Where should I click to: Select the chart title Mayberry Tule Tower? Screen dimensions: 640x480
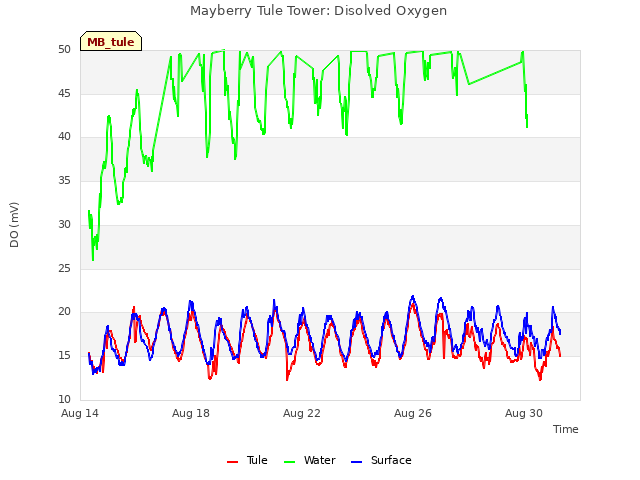[x=318, y=11]
